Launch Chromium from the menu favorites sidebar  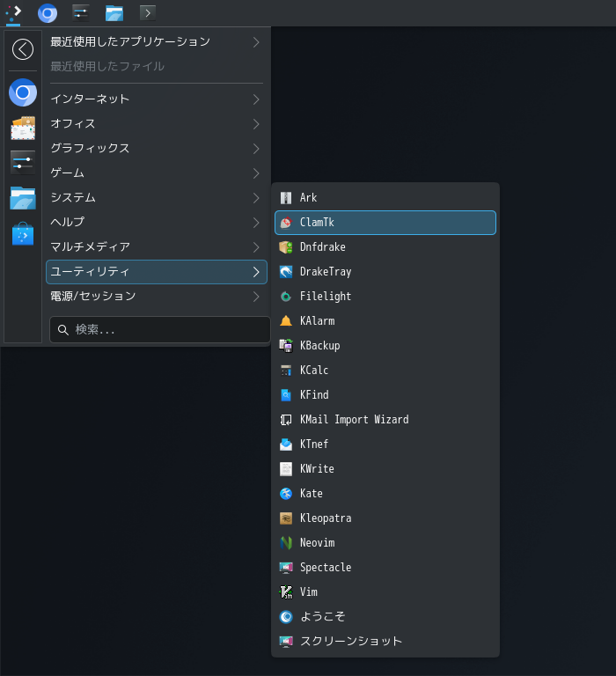(23, 92)
